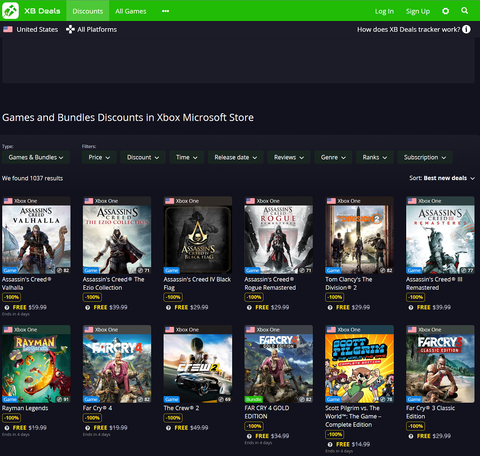Open the All Platforms selector

(91, 29)
